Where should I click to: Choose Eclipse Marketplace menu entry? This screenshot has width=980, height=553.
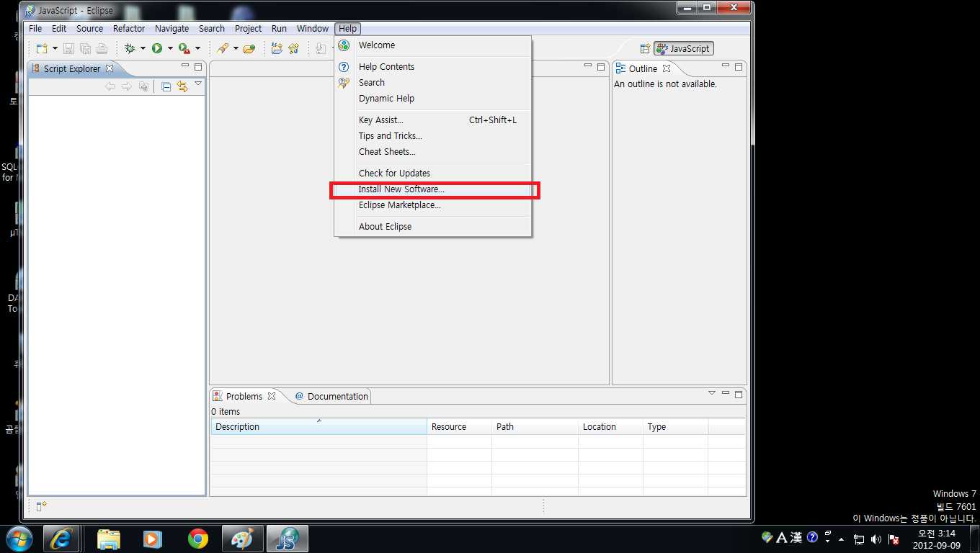point(399,205)
